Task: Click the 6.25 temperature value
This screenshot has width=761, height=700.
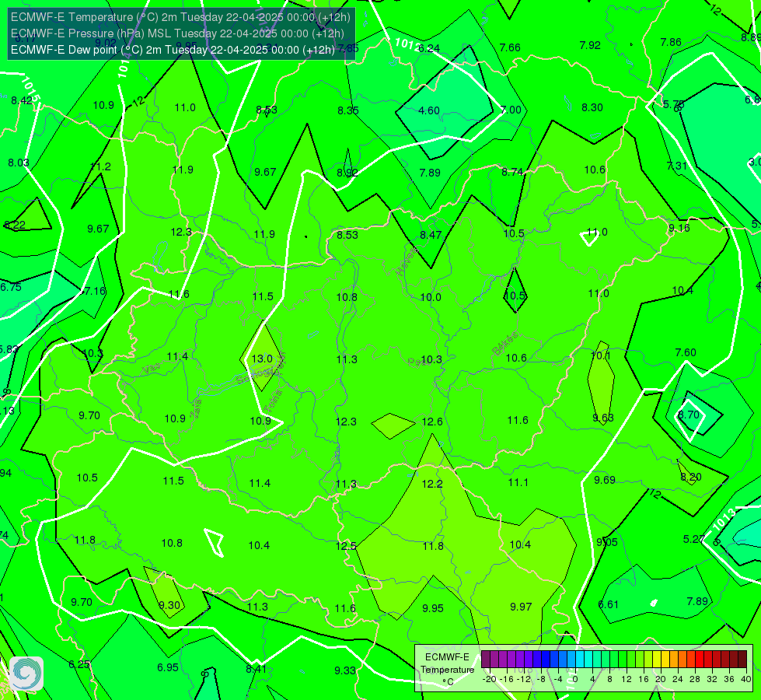Action: (79, 664)
